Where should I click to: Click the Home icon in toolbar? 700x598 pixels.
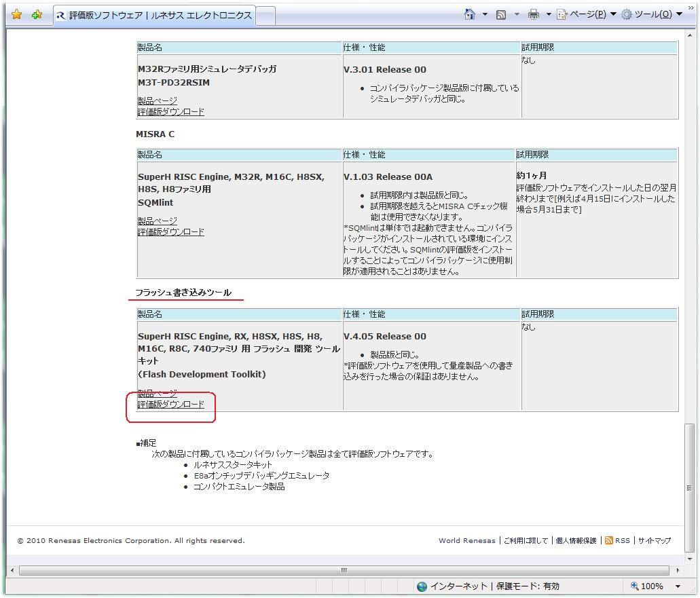click(x=469, y=14)
